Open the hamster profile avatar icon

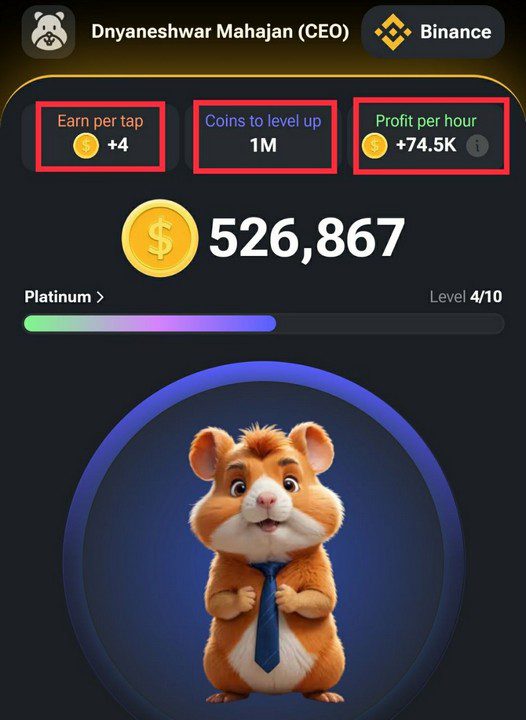[x=48, y=32]
